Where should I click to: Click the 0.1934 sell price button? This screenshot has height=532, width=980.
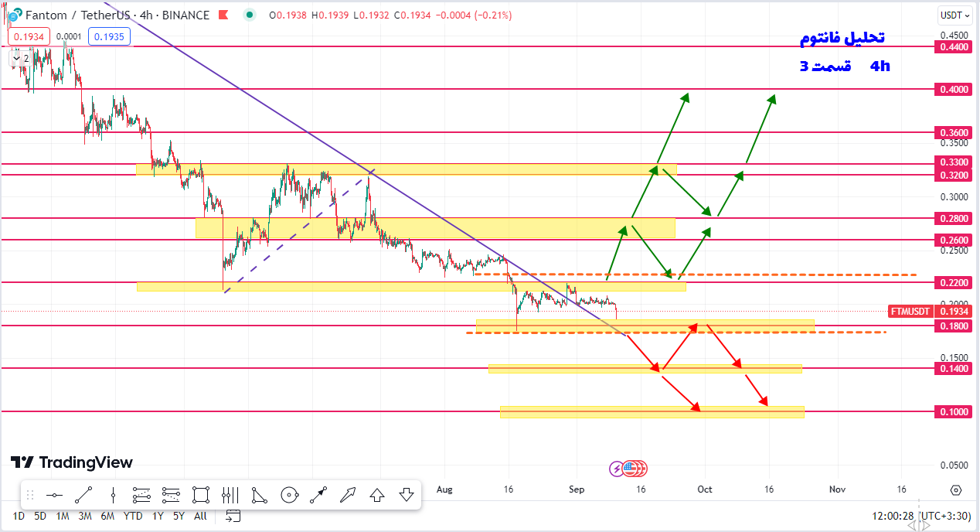tap(29, 36)
